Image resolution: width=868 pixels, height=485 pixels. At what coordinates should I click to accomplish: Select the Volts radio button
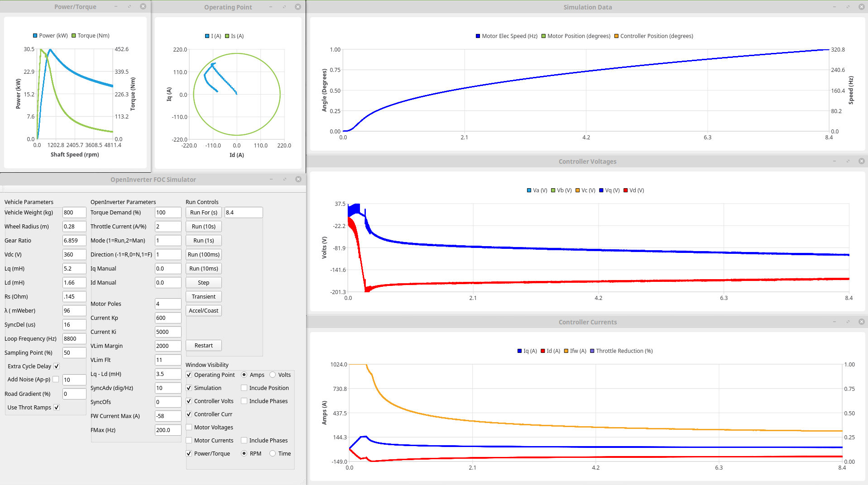(273, 375)
